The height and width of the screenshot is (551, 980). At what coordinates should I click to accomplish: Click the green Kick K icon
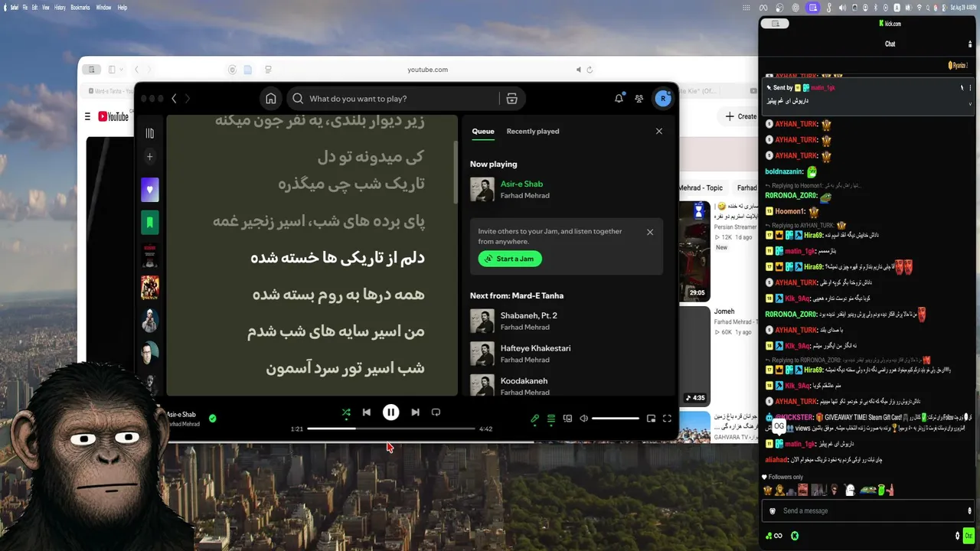click(795, 536)
